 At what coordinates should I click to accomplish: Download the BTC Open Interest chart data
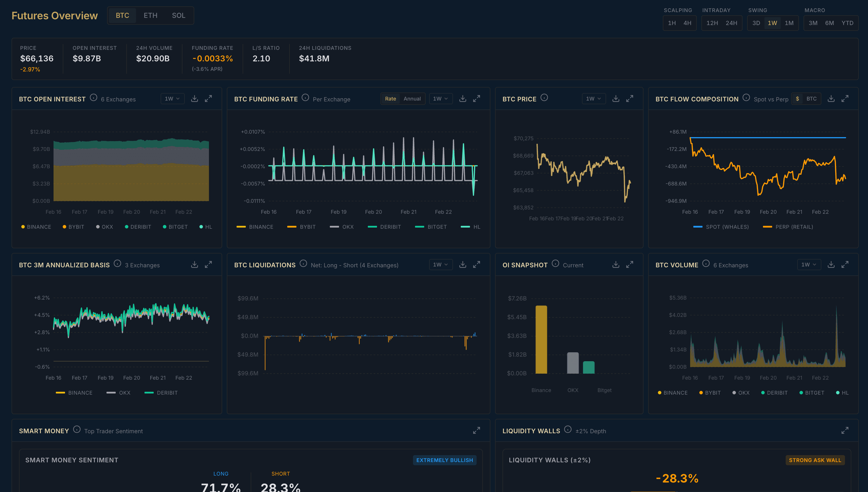[x=195, y=98]
